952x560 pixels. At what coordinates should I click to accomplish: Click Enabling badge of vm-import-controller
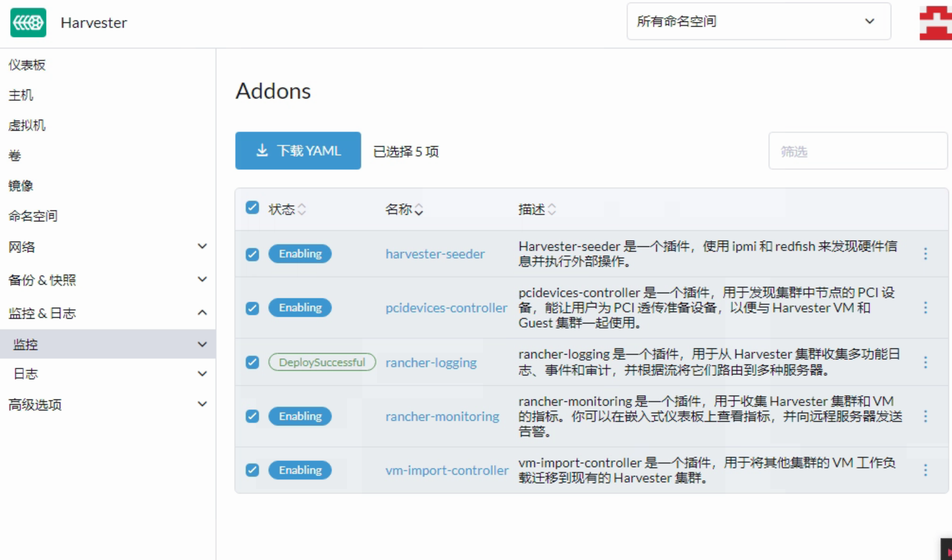pos(300,470)
